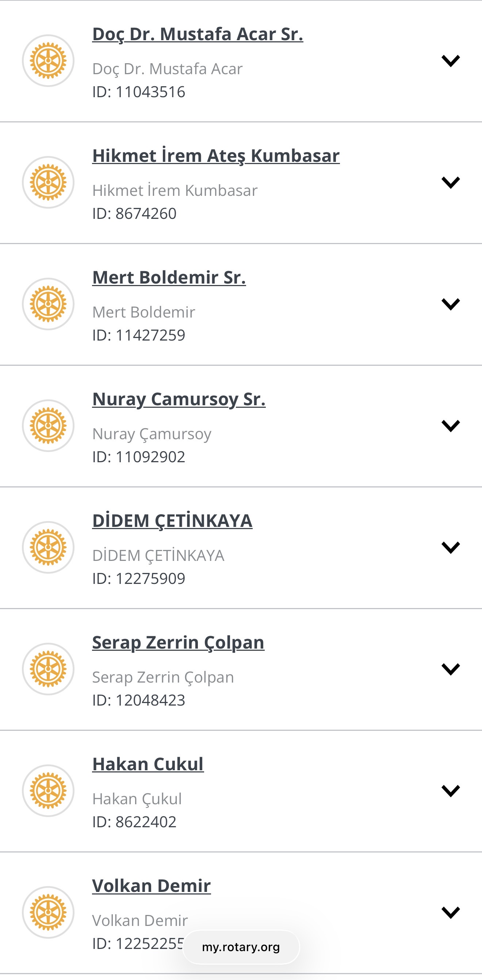Tap the my.rotary.org address pill

pos(241,947)
